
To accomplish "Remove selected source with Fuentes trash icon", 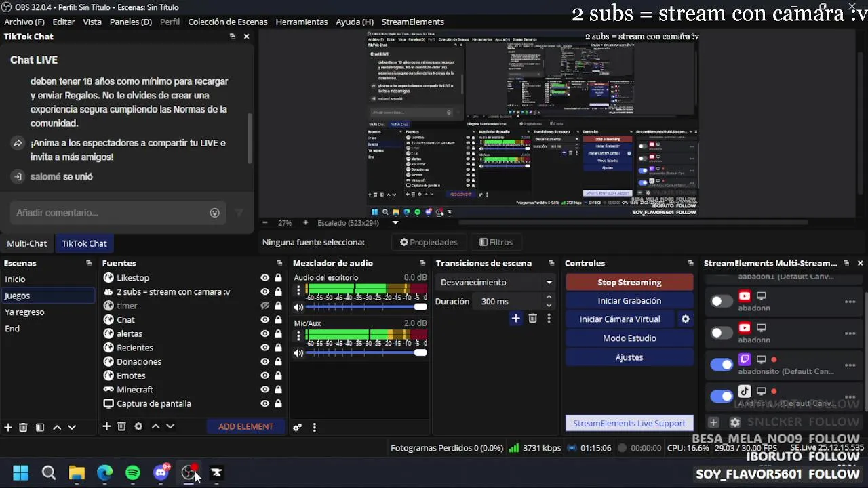I will pyautogui.click(x=122, y=426).
